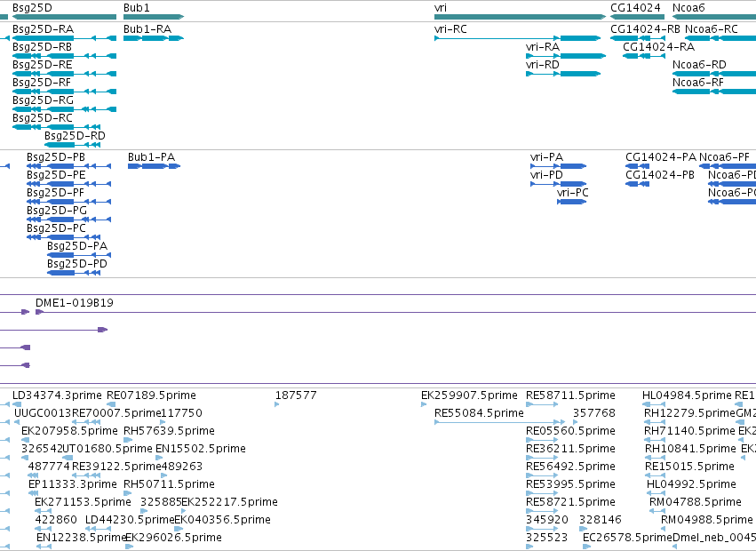The height and width of the screenshot is (551, 756).
Task: Select the Bub1 gene label
Action: click(137, 8)
